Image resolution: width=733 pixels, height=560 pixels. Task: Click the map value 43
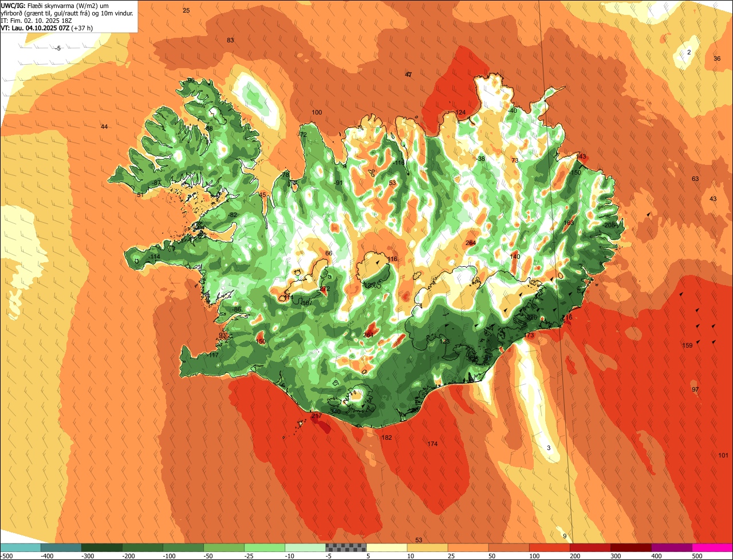pos(713,199)
